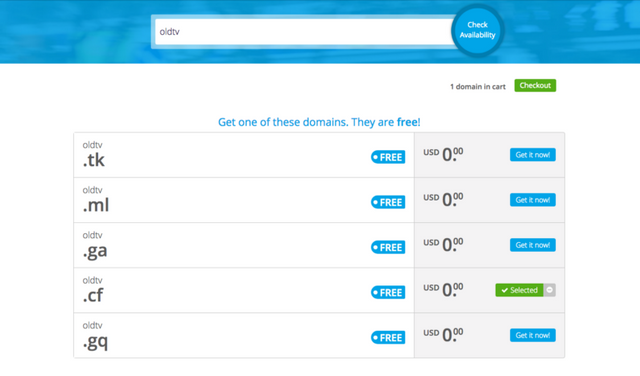Click the USD 0.00 price for .gq
Viewport: 640px width, 376px height.
pyautogui.click(x=443, y=335)
